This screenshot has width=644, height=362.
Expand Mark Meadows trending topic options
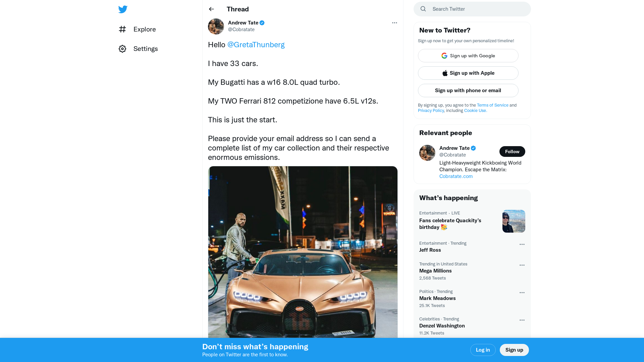522,292
